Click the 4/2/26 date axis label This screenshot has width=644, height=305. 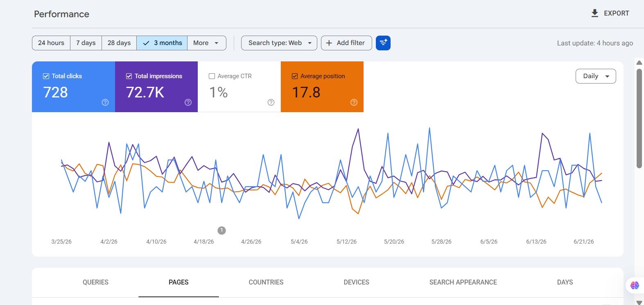109,242
